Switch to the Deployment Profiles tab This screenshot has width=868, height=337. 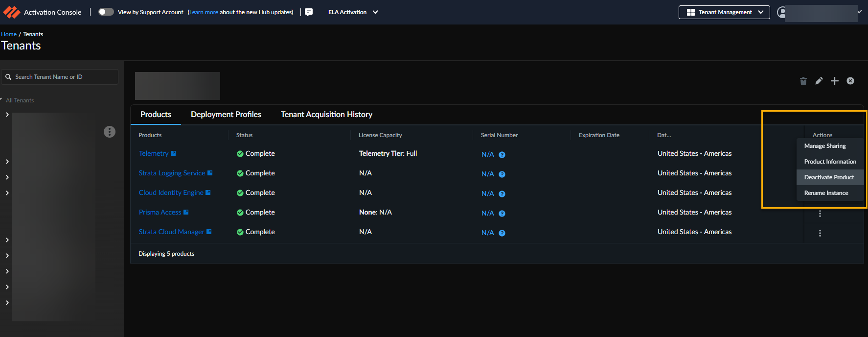coord(226,115)
